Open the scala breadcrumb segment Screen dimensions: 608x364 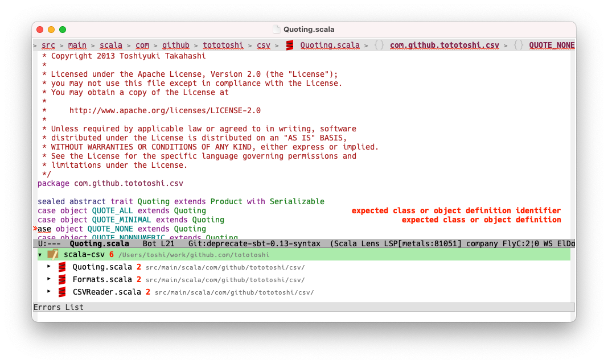pyautogui.click(x=111, y=45)
